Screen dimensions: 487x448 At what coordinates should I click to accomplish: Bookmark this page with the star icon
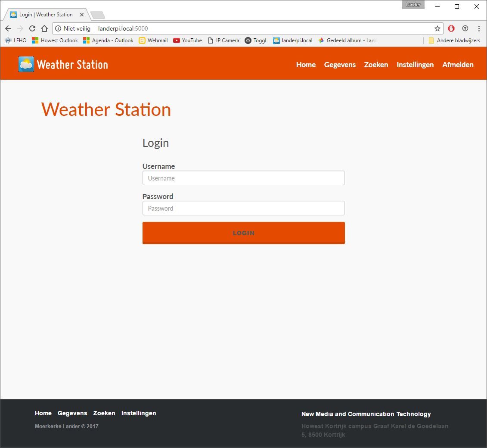tap(437, 28)
